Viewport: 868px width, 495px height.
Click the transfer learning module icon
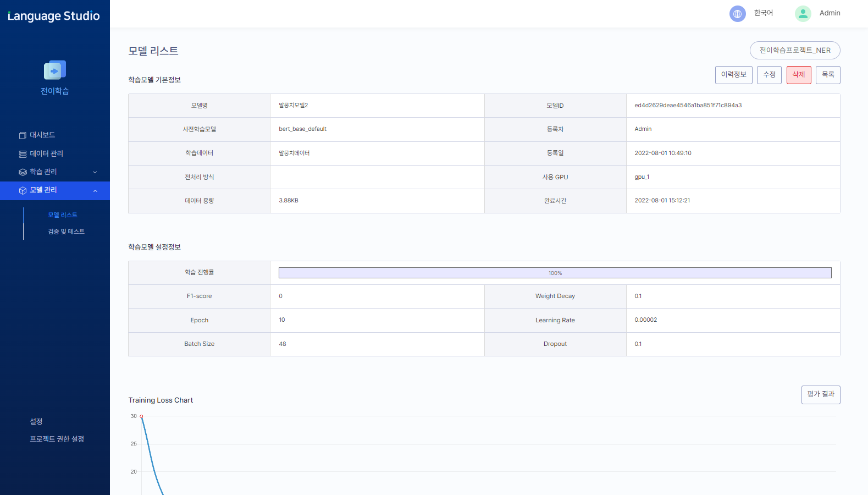click(55, 70)
